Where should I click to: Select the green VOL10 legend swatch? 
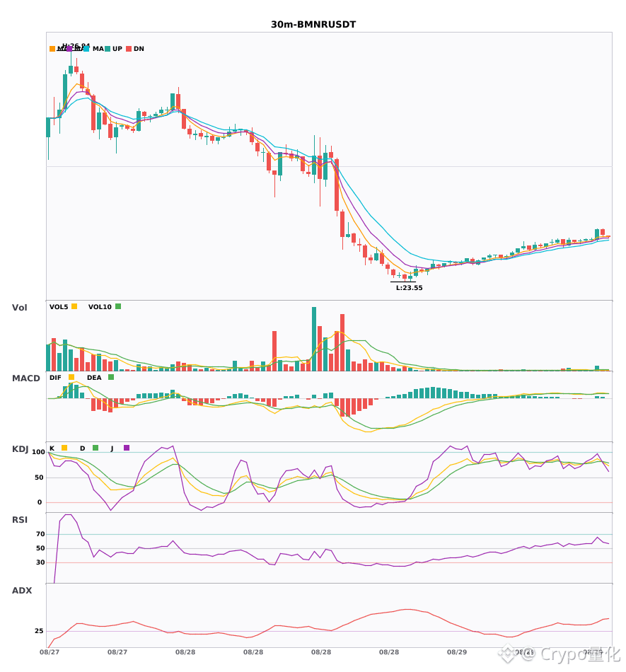(x=118, y=306)
